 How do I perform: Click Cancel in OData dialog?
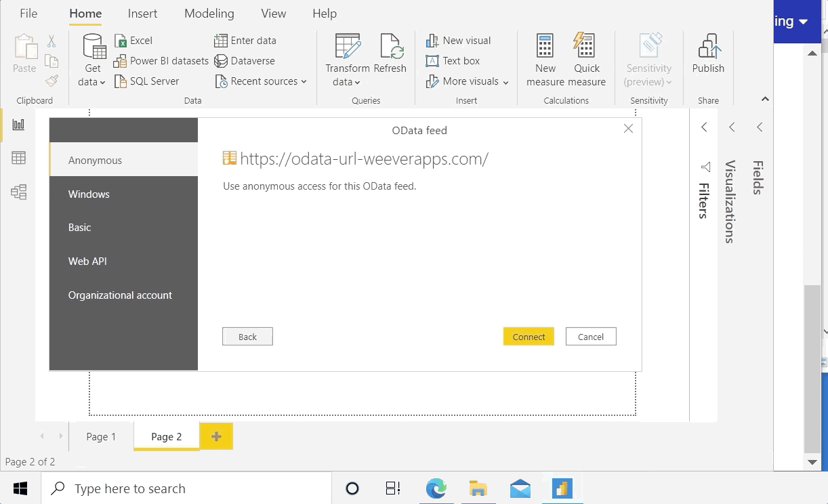pos(591,337)
